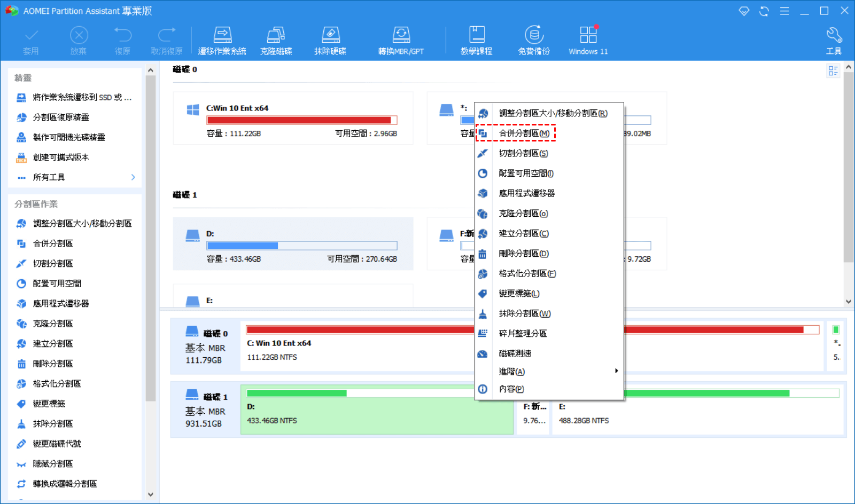Click sidebar 配置可用空間 operation
855x504 pixels.
[49, 283]
